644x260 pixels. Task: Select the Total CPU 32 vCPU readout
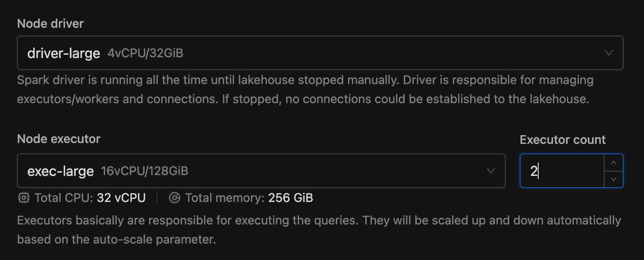(90, 198)
